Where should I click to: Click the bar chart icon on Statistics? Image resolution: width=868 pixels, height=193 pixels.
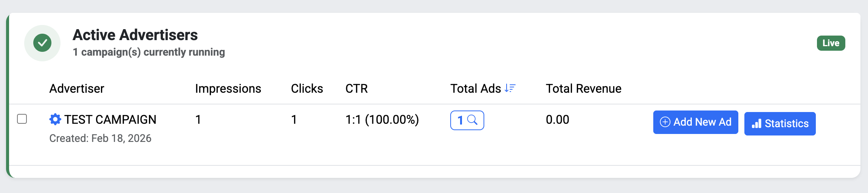coord(756,124)
